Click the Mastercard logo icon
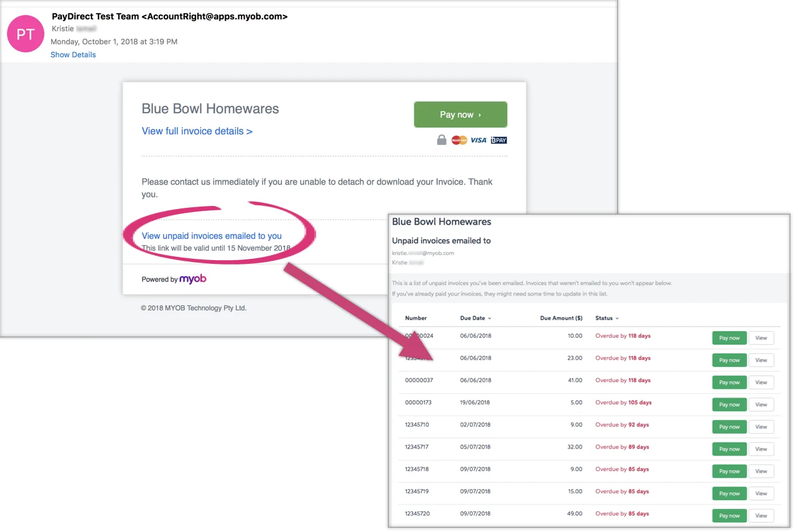794x532 pixels. (459, 140)
